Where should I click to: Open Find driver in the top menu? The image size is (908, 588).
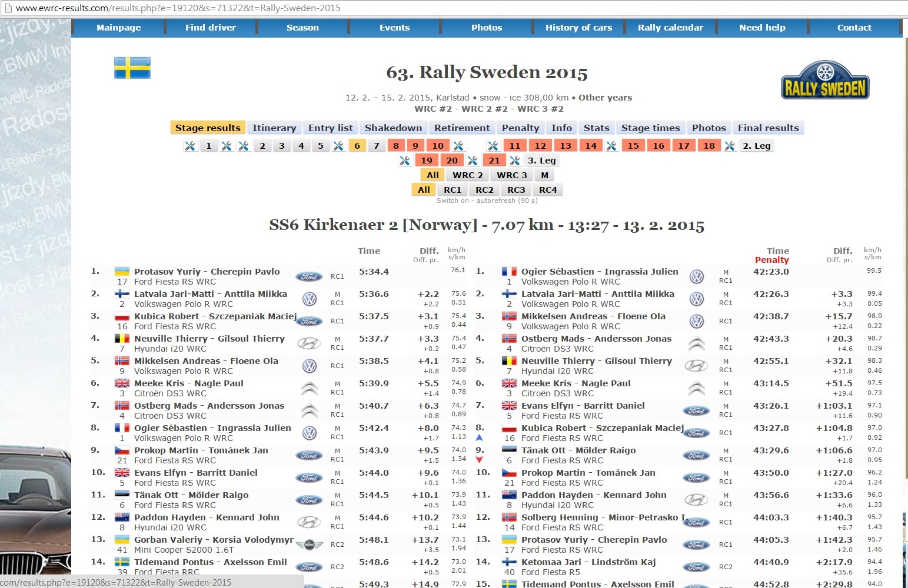[210, 28]
